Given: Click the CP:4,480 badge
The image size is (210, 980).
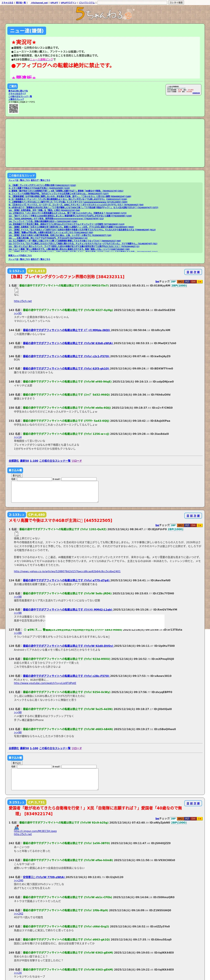Looking at the screenshot, I should coord(37,514).
